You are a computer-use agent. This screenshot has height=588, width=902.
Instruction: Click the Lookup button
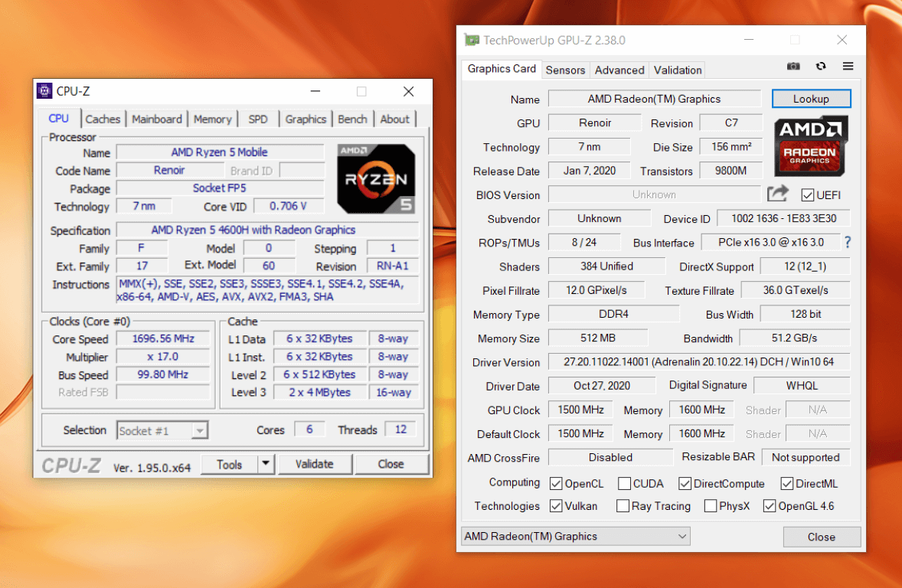pyautogui.click(x=811, y=99)
